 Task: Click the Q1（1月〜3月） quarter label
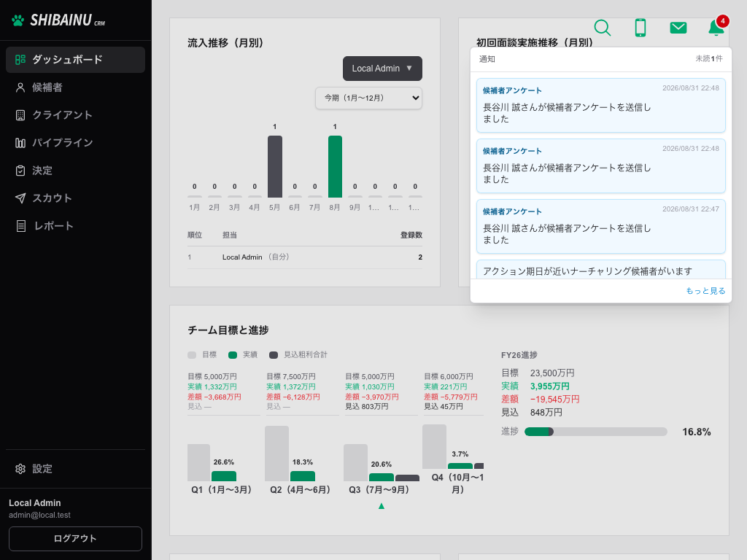(x=222, y=489)
